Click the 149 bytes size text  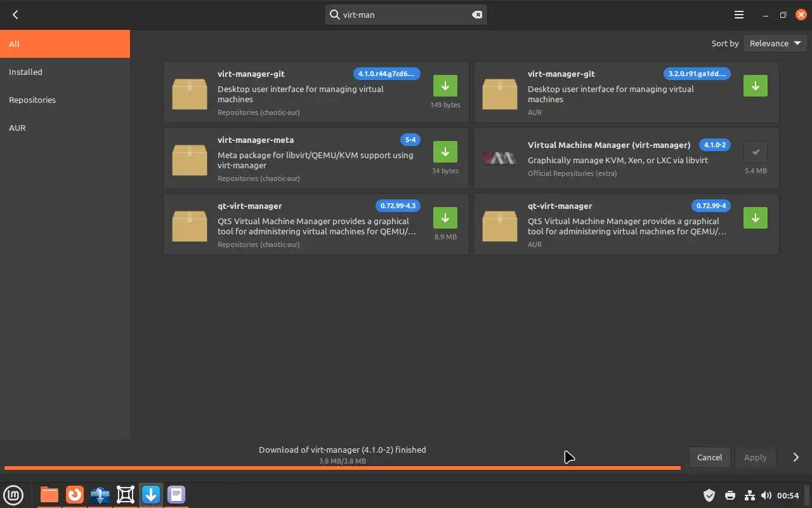pos(445,105)
